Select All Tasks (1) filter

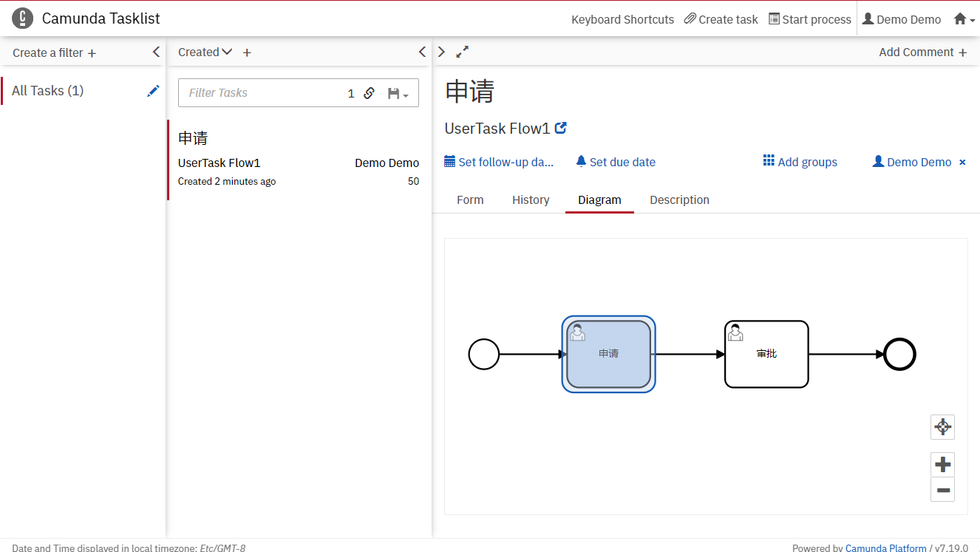tap(47, 91)
